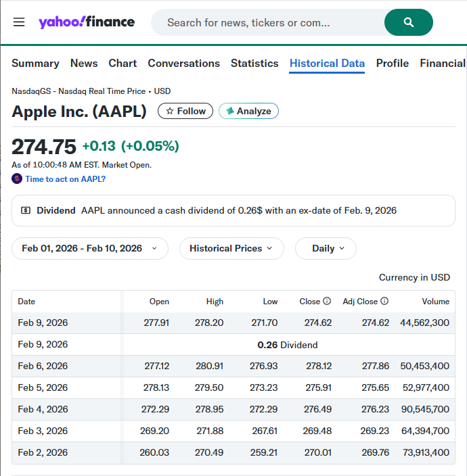Click the adj close 269.23 cell
This screenshot has height=476, width=467.
point(375,431)
